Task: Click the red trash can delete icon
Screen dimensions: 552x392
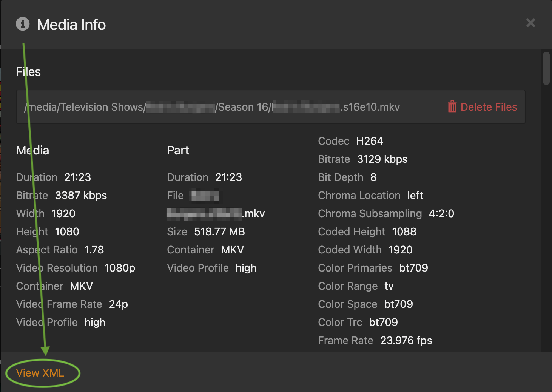Action: (452, 107)
